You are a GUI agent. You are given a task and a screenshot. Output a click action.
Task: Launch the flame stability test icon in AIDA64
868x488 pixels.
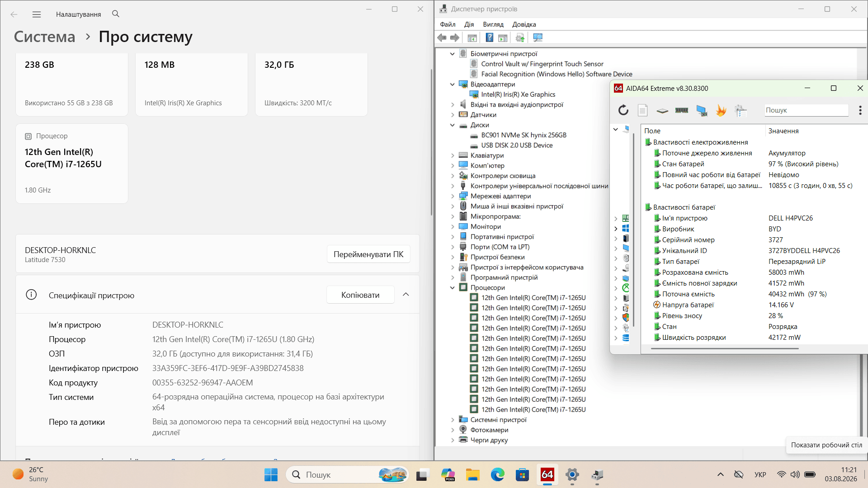coord(721,110)
